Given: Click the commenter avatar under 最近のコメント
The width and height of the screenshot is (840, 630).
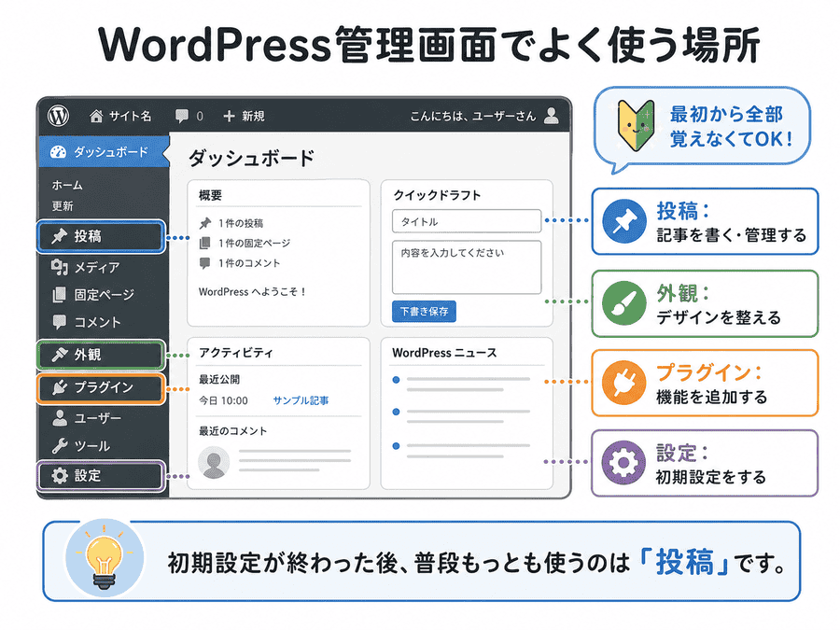Looking at the screenshot, I should coord(214,462).
